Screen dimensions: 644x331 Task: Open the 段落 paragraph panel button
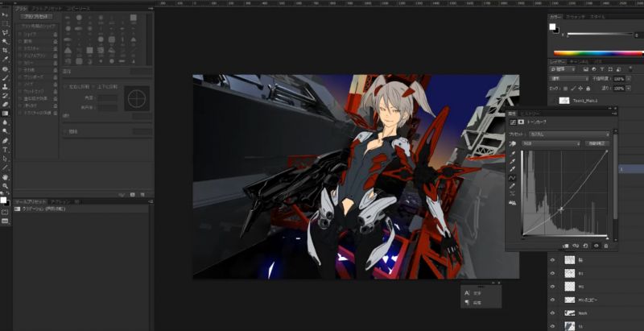tap(473, 303)
